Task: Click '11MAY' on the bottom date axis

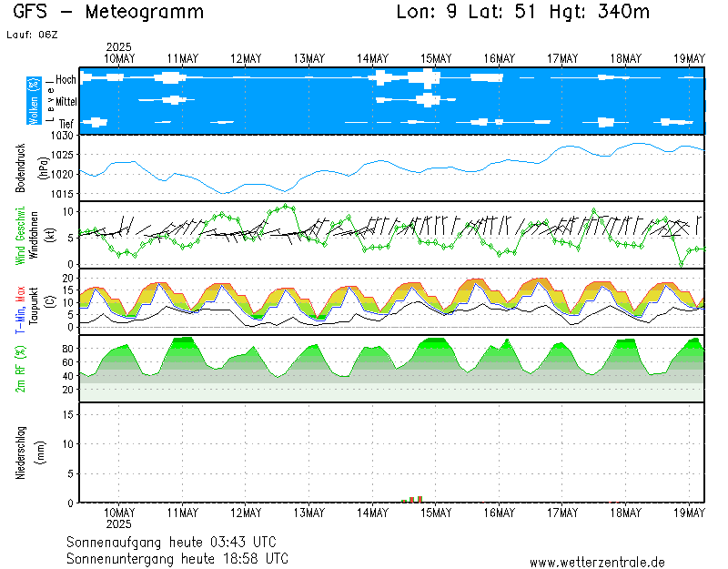Action: point(183,513)
